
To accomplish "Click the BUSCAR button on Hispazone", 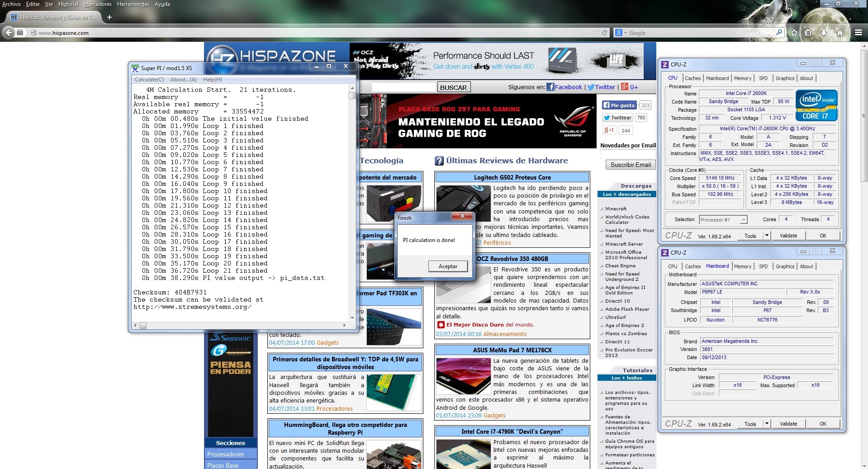I will pos(453,87).
